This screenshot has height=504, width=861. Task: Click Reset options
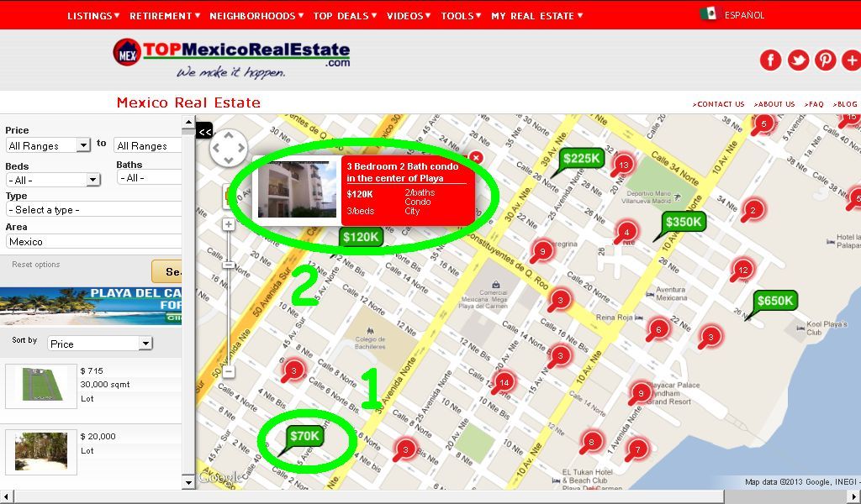click(35, 265)
